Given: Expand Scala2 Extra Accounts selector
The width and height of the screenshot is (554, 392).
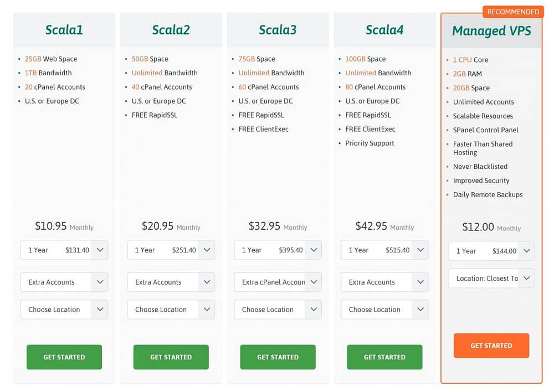Looking at the screenshot, I should [171, 282].
